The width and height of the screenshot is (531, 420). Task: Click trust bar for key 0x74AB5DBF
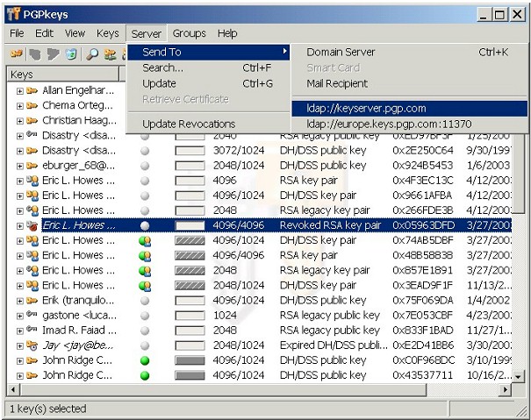click(x=190, y=240)
